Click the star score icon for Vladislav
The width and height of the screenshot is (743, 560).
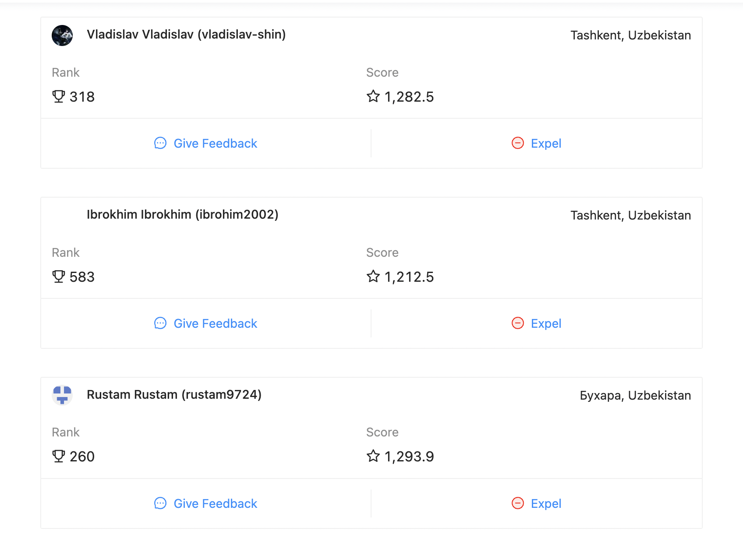(373, 96)
